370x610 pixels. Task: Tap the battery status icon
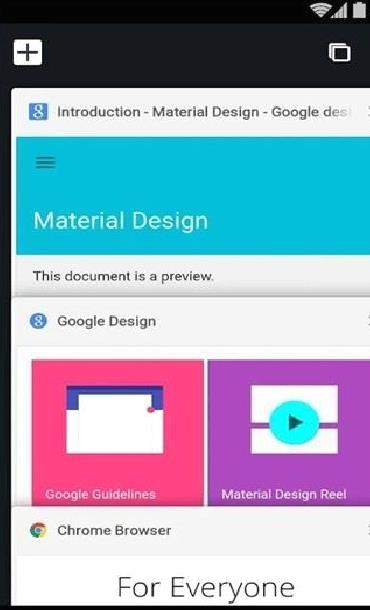359,9
